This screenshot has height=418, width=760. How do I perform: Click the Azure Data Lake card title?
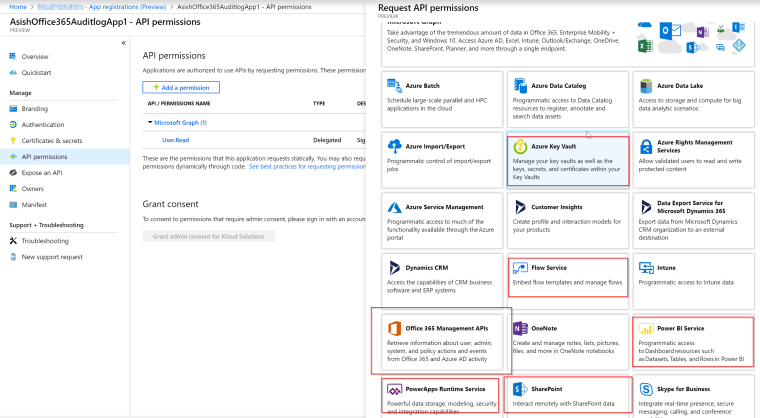680,86
